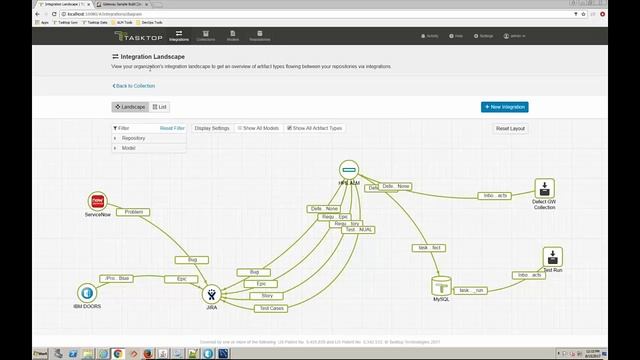Open the DevOps Tools bookmarks folder
Image resolution: width=640 pixels, height=360 pixels.
tap(149, 23)
